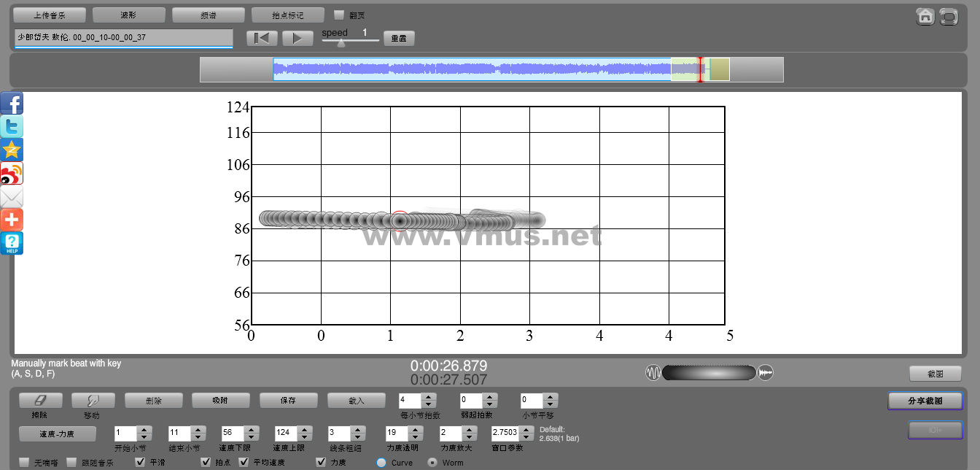
Task: Increase the 每小节拍数 beats-per-bar stepper
Action: (429, 397)
